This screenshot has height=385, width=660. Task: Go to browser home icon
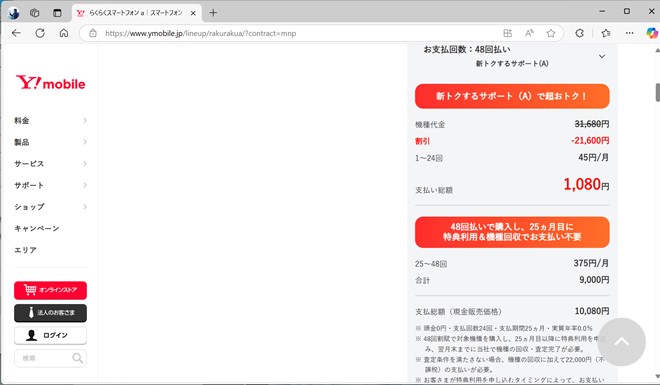[64, 33]
